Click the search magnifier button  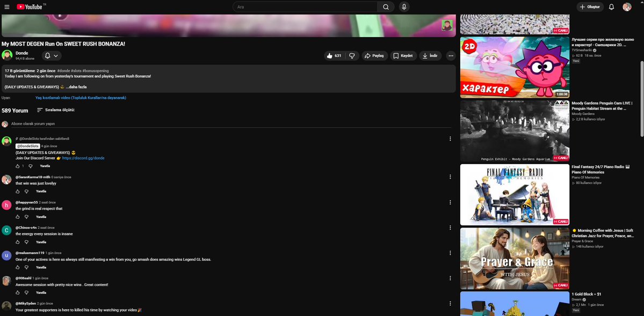[x=386, y=7]
